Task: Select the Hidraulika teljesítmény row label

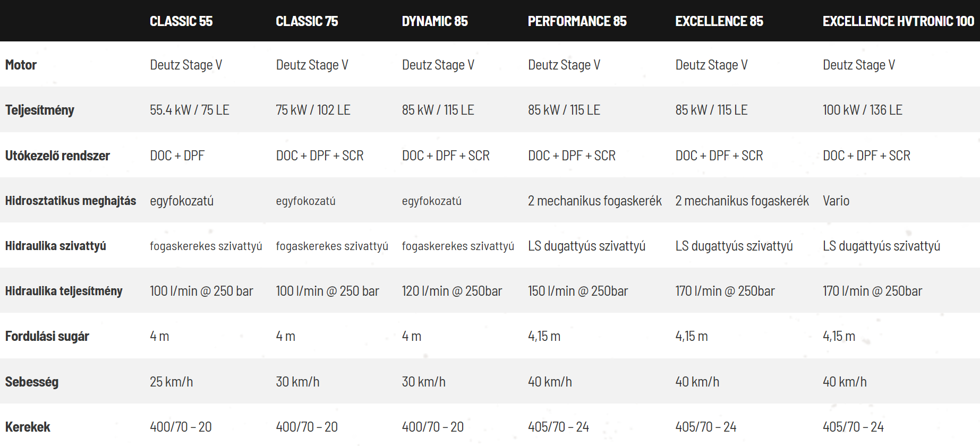Action: pyautogui.click(x=64, y=291)
